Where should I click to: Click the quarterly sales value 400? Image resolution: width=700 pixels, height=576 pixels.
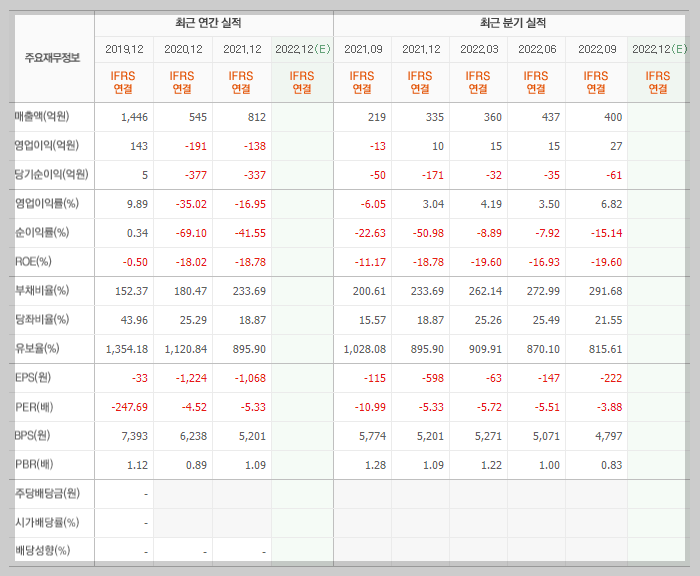pyautogui.click(x=613, y=117)
